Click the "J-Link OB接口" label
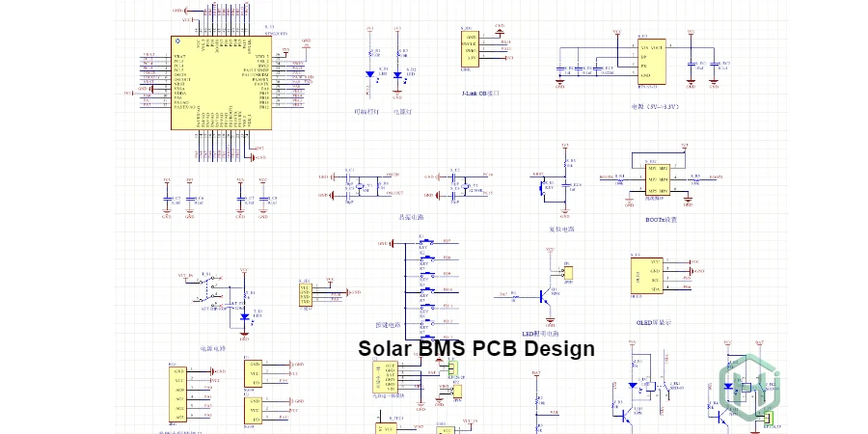Image resolution: width=868 pixels, height=434 pixels. 480,94
